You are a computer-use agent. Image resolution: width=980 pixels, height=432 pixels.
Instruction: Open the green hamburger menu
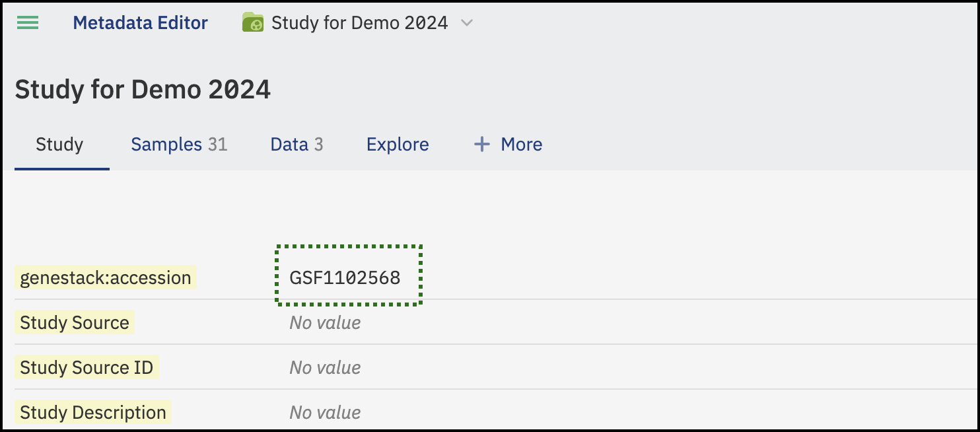click(28, 23)
